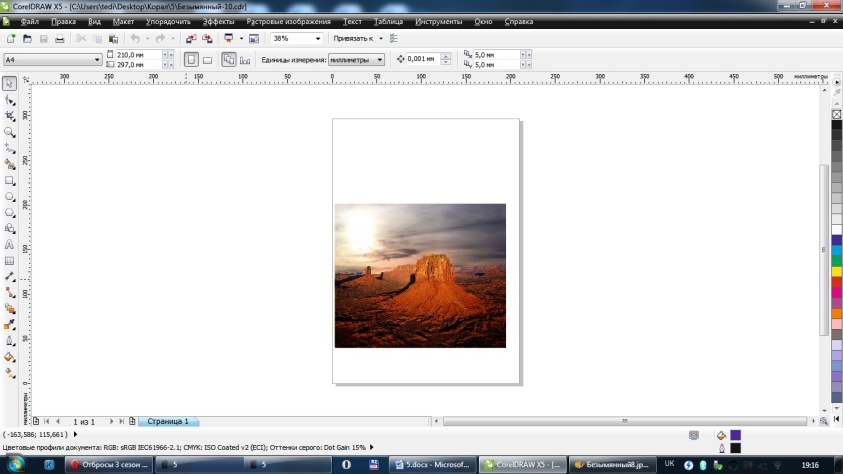Screen dimensions: 843x474
Task: Create a new document via toolbar icon
Action: point(11,39)
